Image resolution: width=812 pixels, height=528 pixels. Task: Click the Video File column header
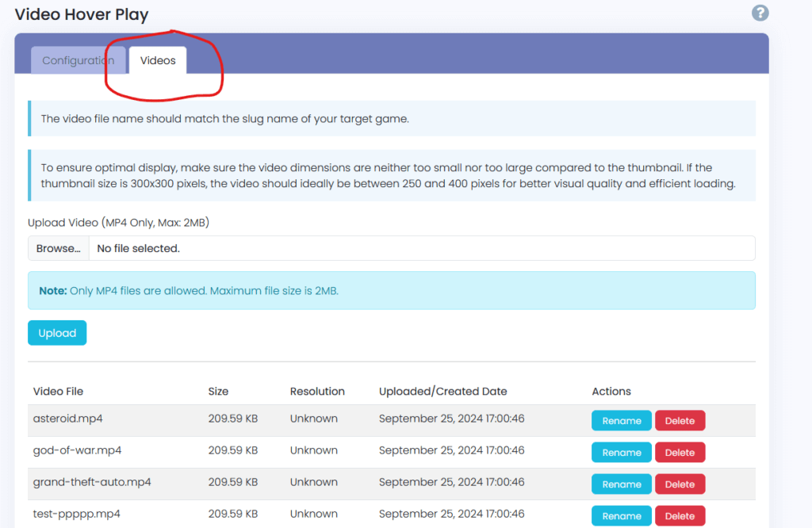pyautogui.click(x=58, y=392)
